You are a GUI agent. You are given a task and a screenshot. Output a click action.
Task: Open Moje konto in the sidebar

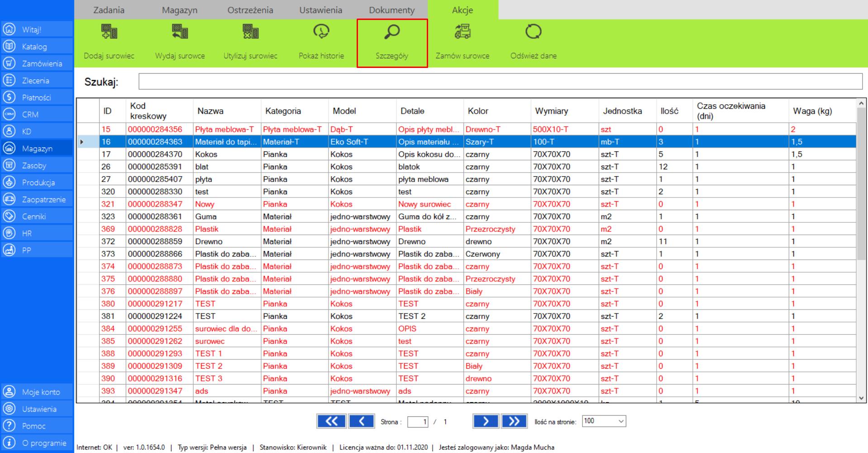click(37, 392)
